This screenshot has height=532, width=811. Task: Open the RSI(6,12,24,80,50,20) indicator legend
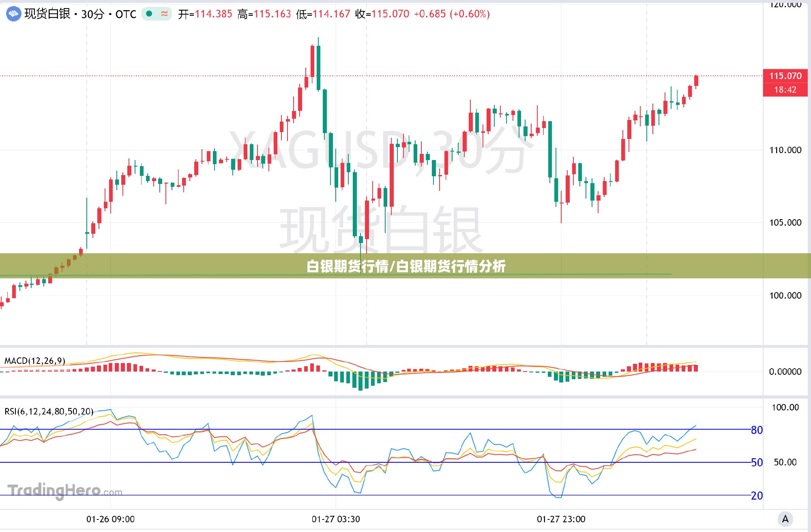(49, 412)
